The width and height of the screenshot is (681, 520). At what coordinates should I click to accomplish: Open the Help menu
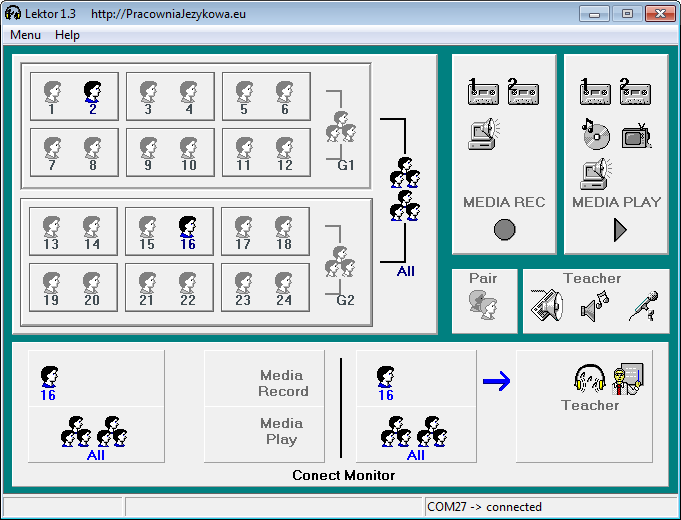click(67, 35)
